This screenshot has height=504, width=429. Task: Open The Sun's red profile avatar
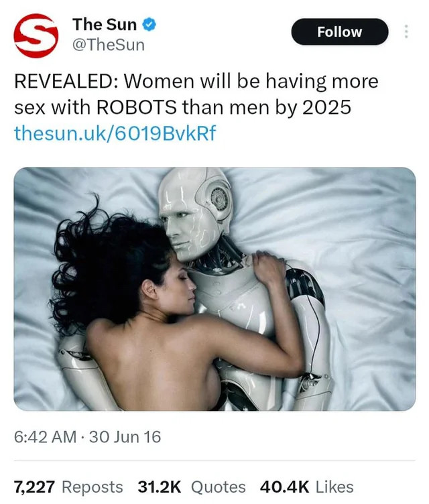[36, 36]
